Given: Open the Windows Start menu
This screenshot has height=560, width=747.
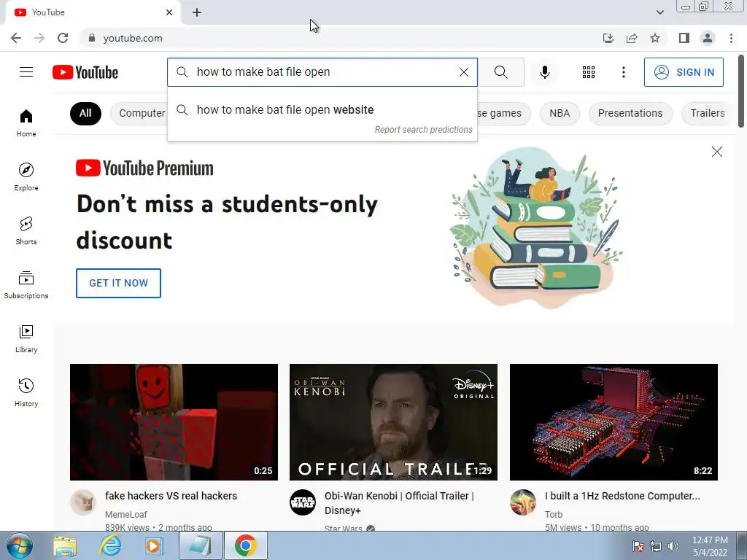Looking at the screenshot, I should (x=20, y=546).
